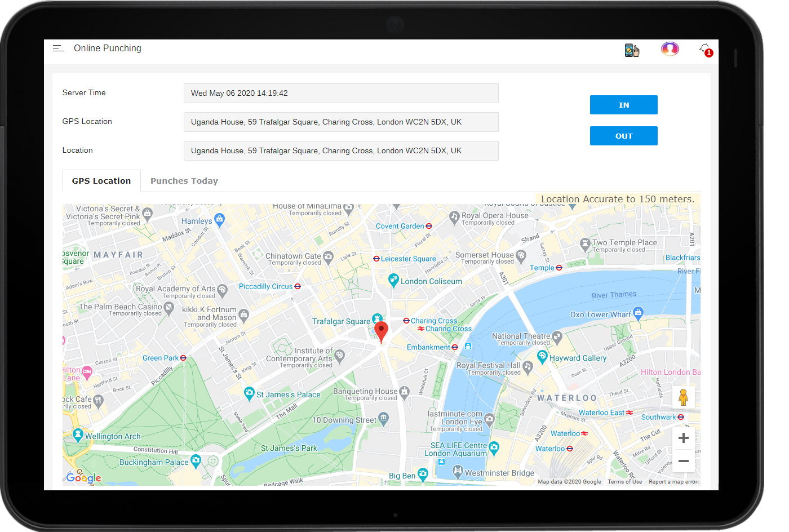Image resolution: width=789 pixels, height=532 pixels.
Task: Click the Green Park tube icon
Action: (183, 358)
